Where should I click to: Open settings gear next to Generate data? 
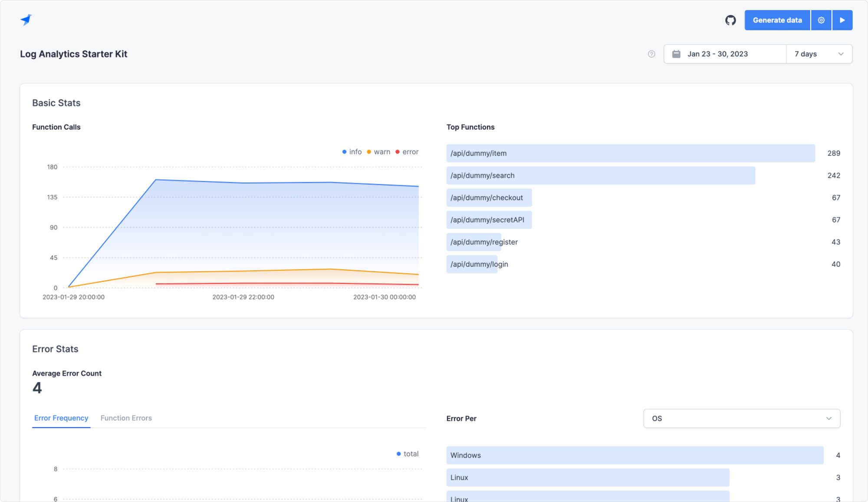tap(821, 20)
